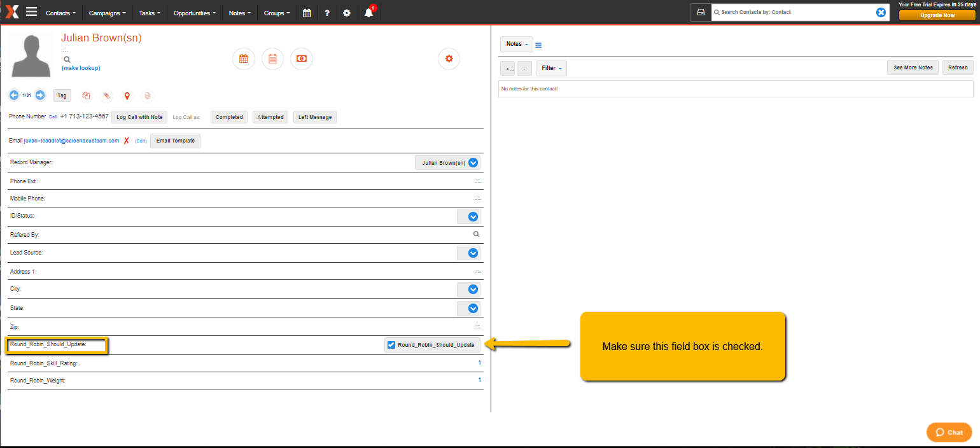The height and width of the screenshot is (448, 980).
Task: Open the Campaigns menu
Action: 107,13
